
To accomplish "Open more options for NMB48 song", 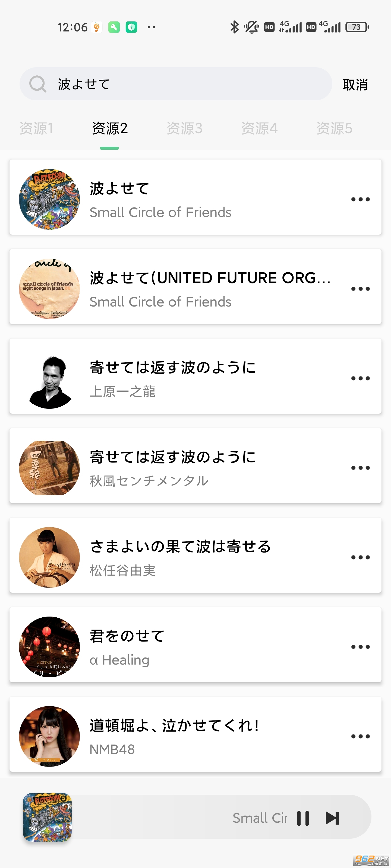I will [x=360, y=736].
